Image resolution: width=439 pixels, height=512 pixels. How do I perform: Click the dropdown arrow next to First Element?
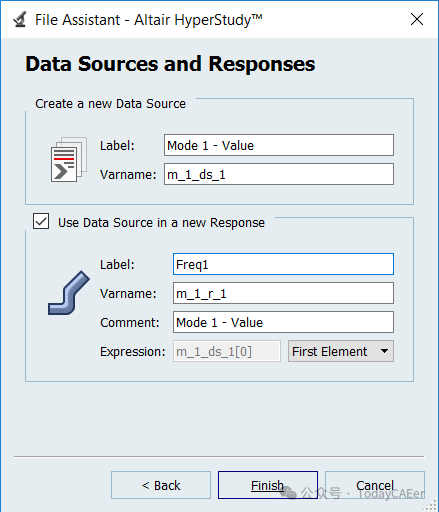[x=384, y=351]
